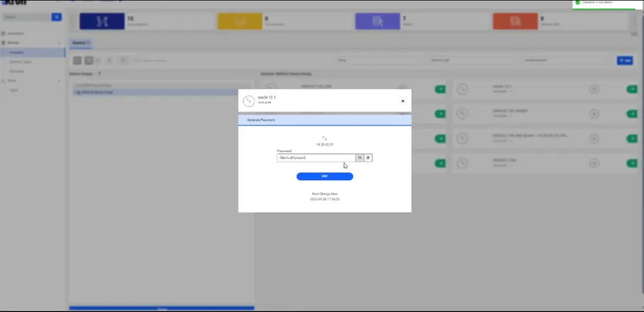The image size is (644, 312).
Task: Click the blue search button in sidebar
Action: pos(57,17)
